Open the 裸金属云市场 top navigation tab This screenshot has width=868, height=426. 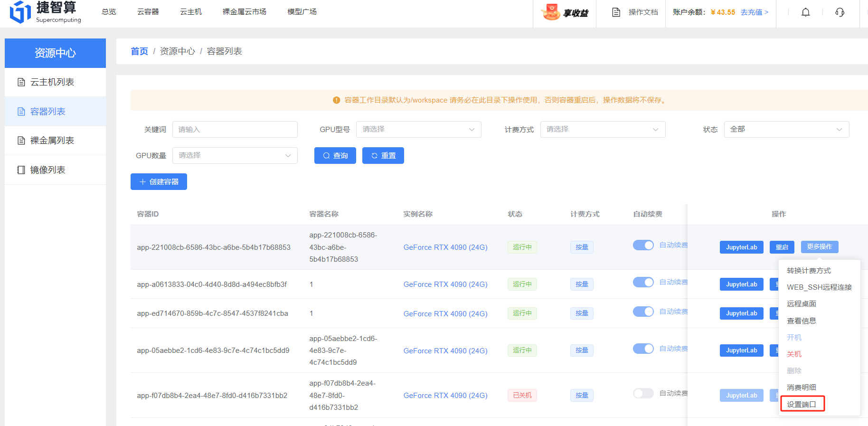pos(245,12)
